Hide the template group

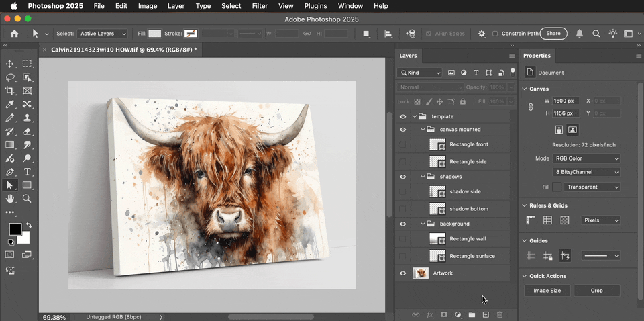pos(402,116)
